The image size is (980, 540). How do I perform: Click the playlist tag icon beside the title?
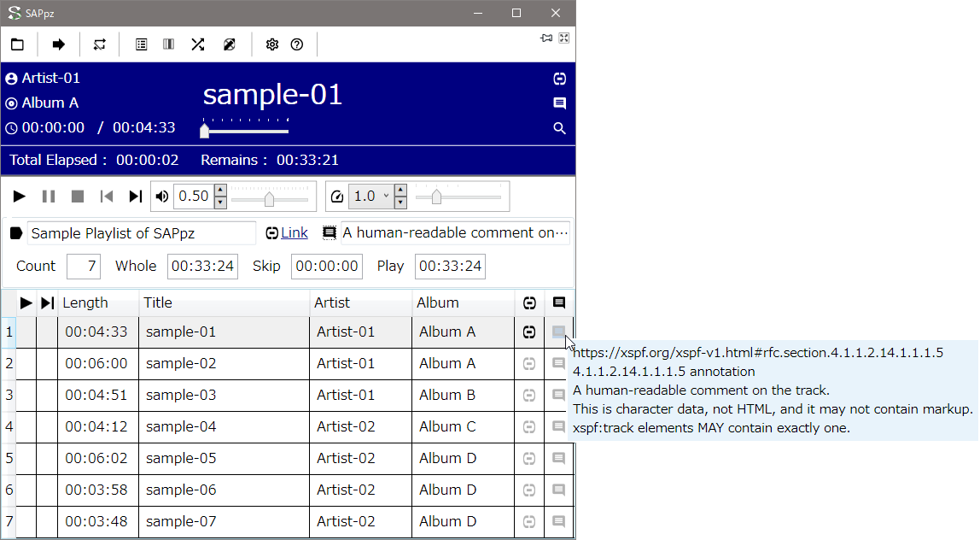pos(16,233)
